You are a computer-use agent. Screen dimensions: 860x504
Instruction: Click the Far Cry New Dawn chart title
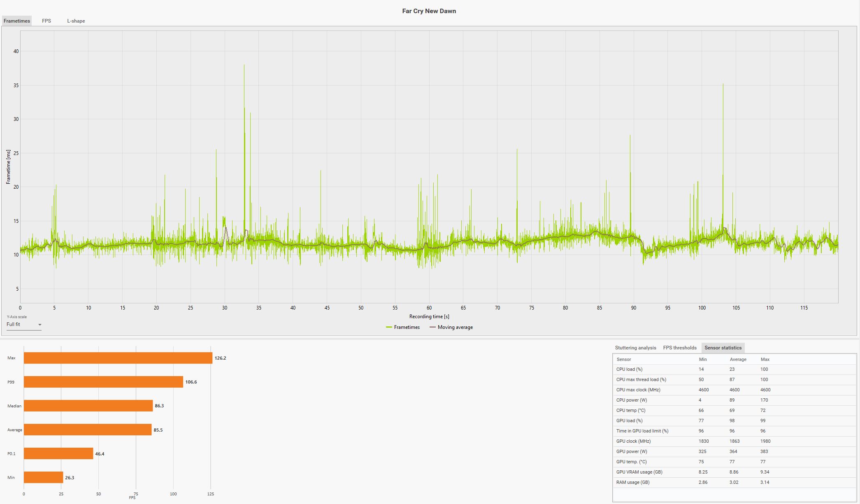[x=429, y=11]
